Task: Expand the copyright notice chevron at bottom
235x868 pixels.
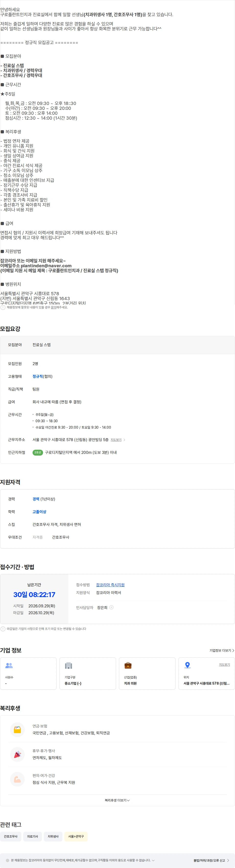Action: click(x=153, y=860)
